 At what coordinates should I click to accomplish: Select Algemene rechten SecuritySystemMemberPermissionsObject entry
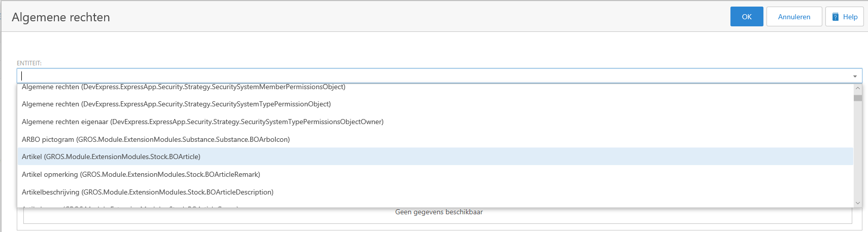click(183, 88)
